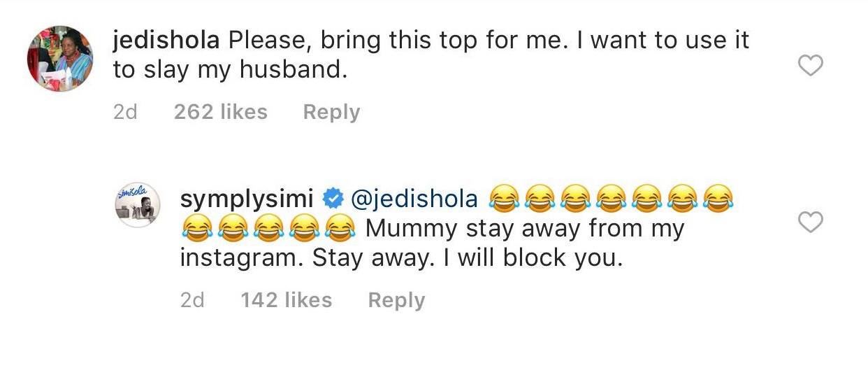This screenshot has height=368, width=868.
Task: Click the text "to slay my husband."
Action: [x=230, y=70]
